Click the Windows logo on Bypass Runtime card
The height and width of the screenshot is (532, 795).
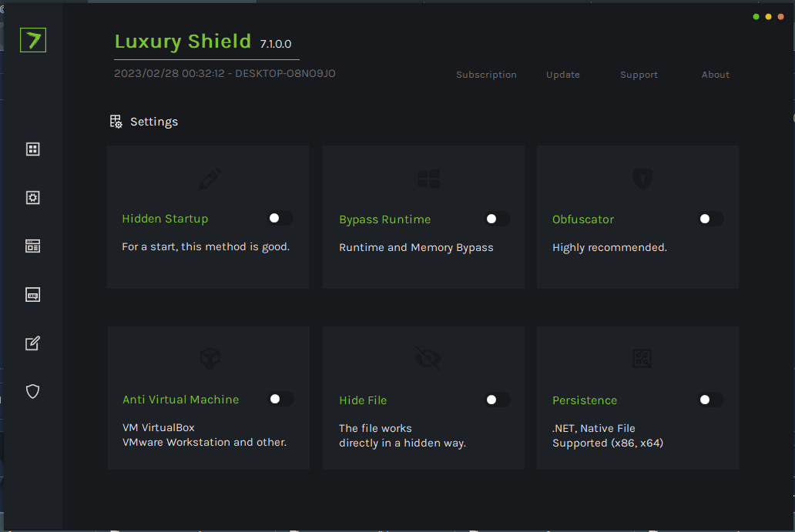point(428,179)
